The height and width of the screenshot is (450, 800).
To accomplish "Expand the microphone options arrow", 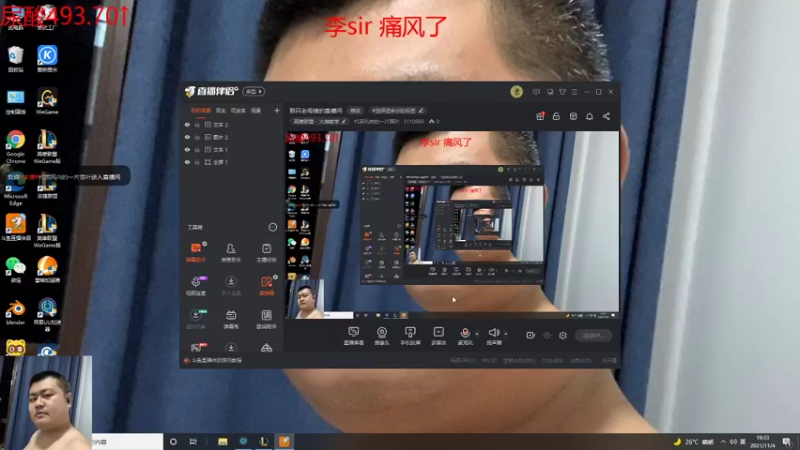I will point(477,334).
